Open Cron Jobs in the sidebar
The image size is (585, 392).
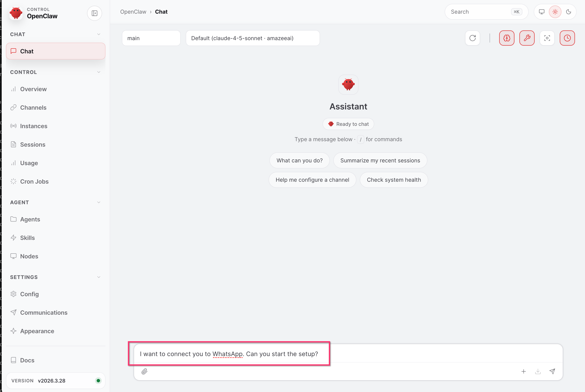pos(55,182)
